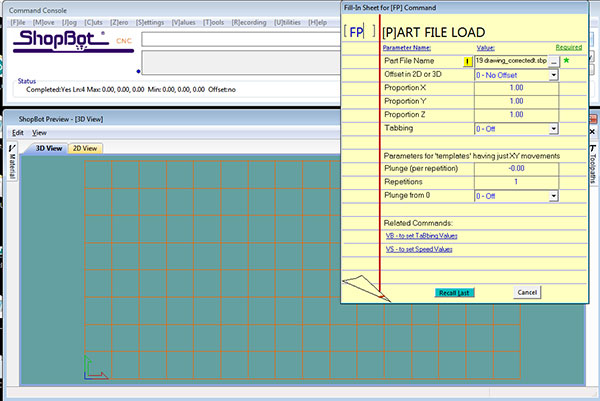The image size is (600, 401).
Task: Open the [C]uts menu
Action: [x=93, y=23]
